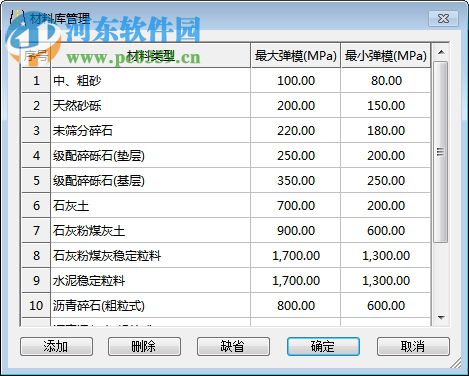469x376 pixels.
Task: Select row header number 7
Action: (x=36, y=231)
